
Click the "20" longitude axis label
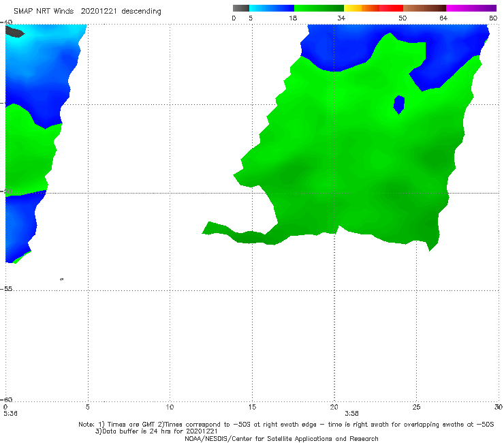(x=334, y=407)
